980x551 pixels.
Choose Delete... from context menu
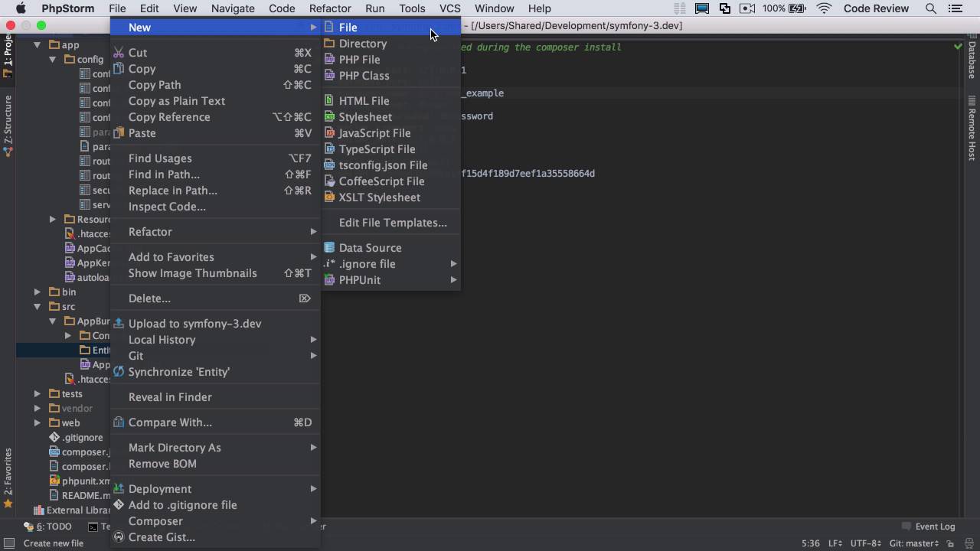[215, 298]
